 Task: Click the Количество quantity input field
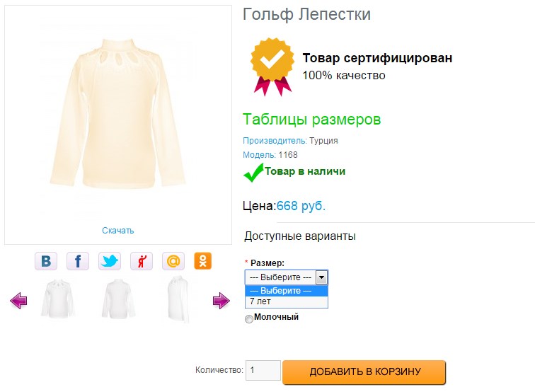pos(263,371)
